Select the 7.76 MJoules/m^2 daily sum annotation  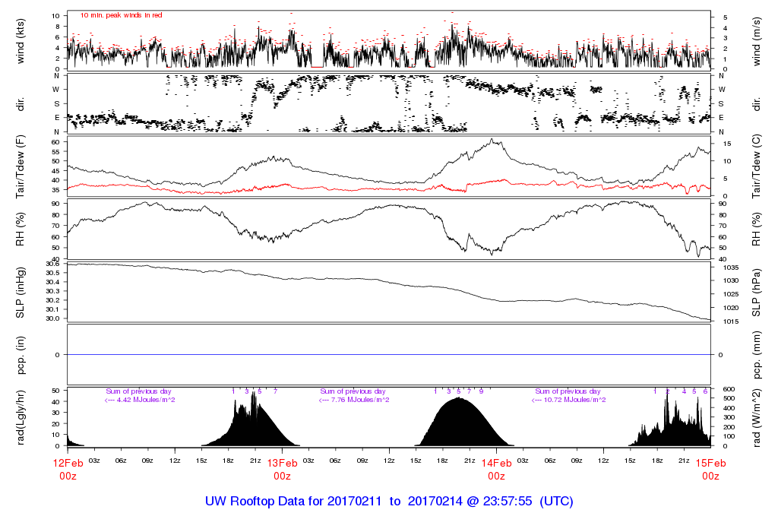(355, 400)
